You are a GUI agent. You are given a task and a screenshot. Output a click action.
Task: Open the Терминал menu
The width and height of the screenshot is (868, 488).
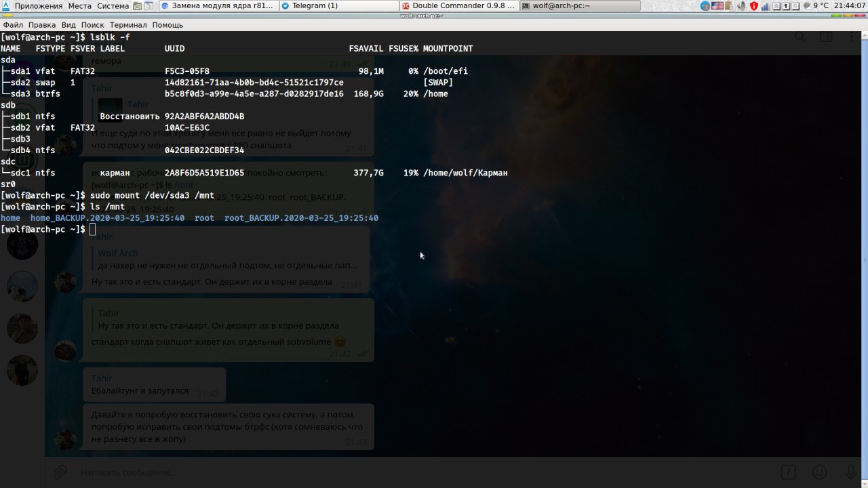coord(128,24)
